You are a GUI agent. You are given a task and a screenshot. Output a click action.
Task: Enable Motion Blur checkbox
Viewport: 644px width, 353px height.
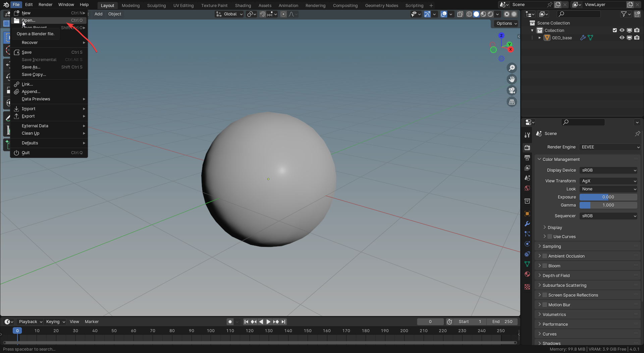click(x=545, y=305)
